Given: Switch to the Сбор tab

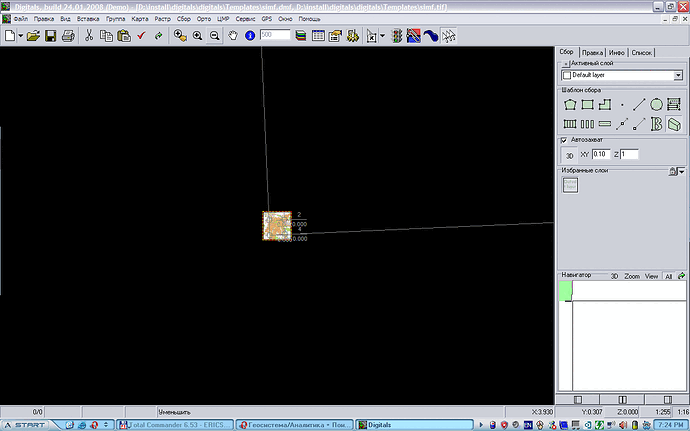Looking at the screenshot, I should coord(567,52).
